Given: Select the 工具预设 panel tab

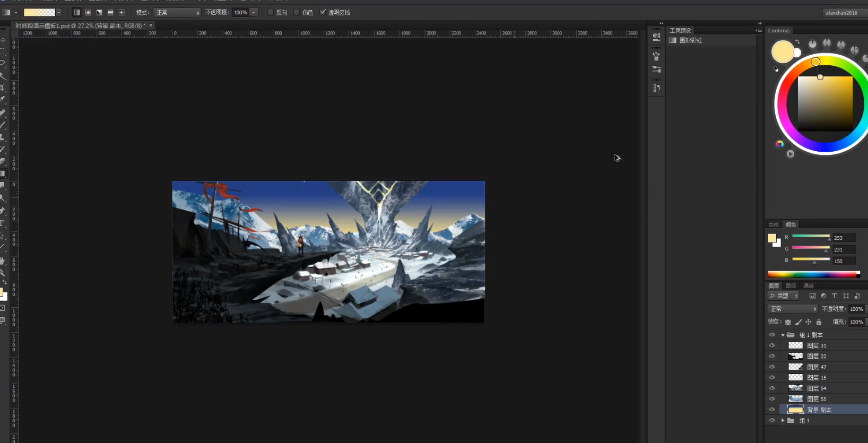Looking at the screenshot, I should click(x=680, y=31).
